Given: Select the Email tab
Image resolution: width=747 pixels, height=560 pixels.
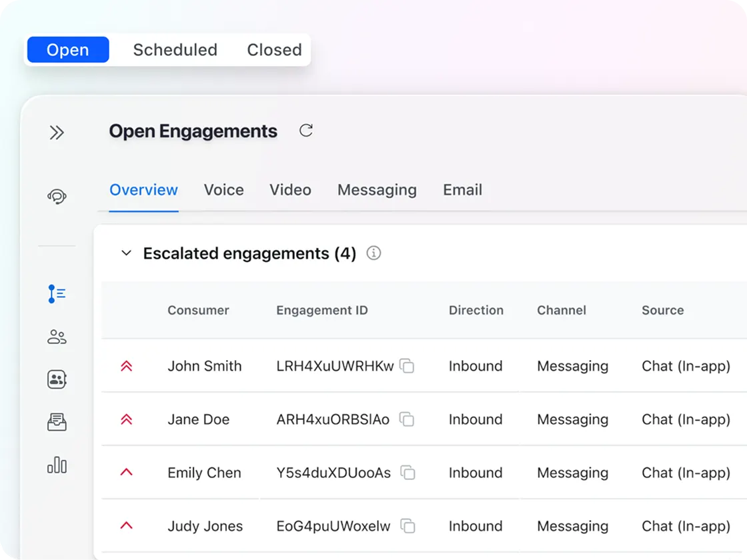Looking at the screenshot, I should [463, 189].
